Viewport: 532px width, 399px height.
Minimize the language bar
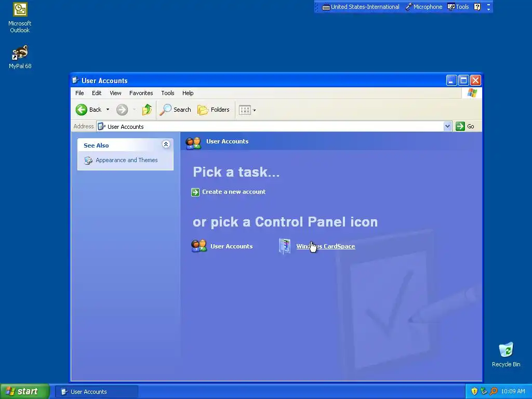pos(488,4)
